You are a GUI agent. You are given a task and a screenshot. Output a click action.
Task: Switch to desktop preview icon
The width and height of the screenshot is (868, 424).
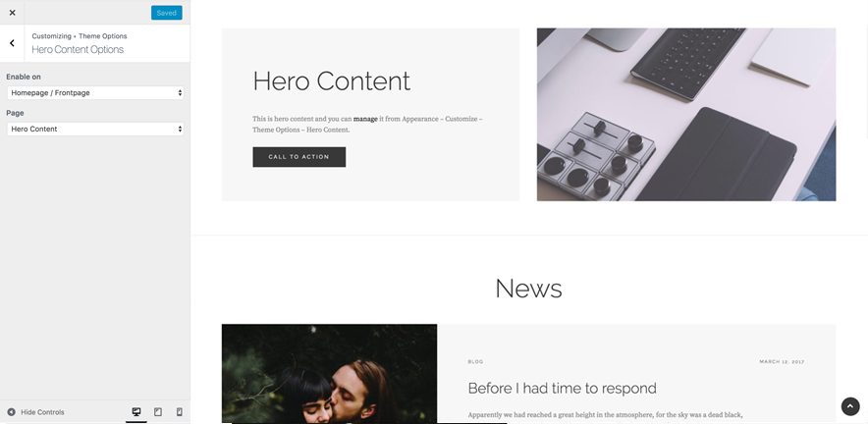136,412
